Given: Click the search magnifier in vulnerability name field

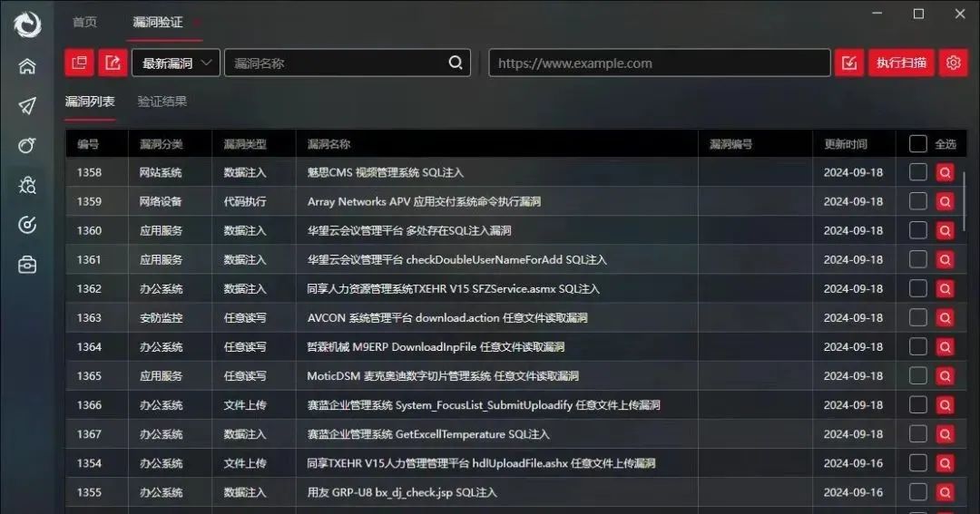Looking at the screenshot, I should point(456,63).
